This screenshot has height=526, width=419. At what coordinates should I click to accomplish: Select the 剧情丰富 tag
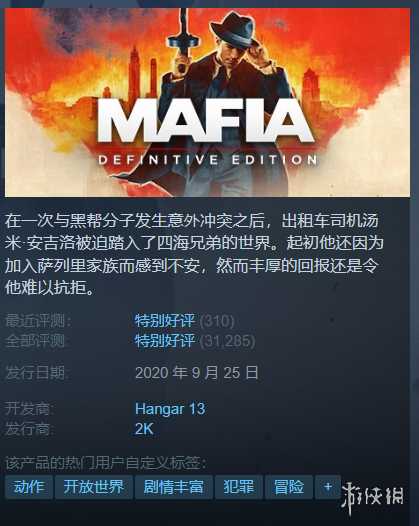click(173, 487)
